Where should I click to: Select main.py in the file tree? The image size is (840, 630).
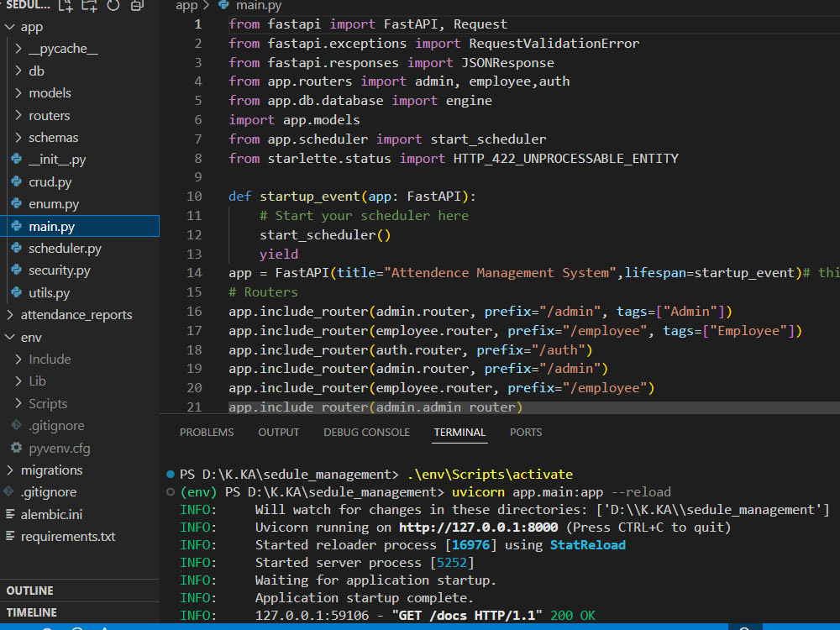[80, 226]
